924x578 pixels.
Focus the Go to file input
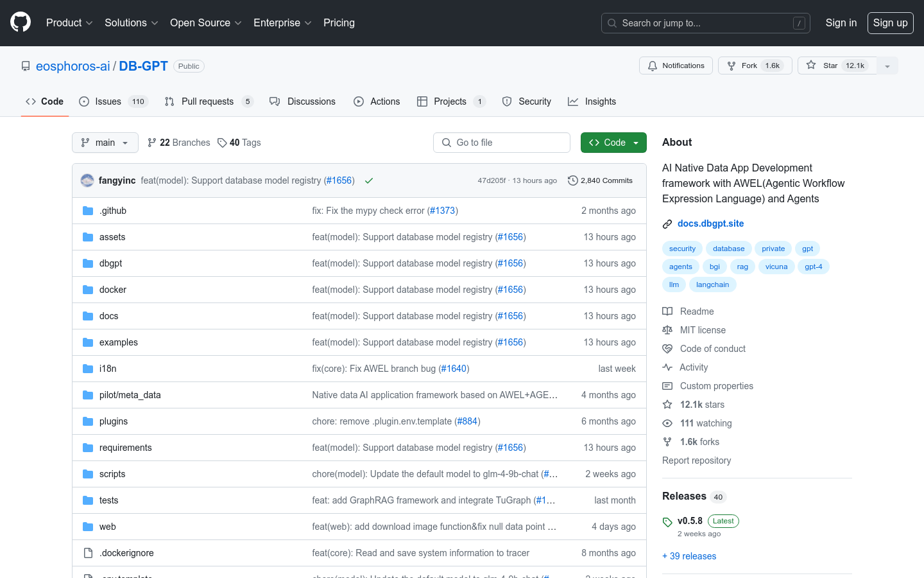pos(502,143)
